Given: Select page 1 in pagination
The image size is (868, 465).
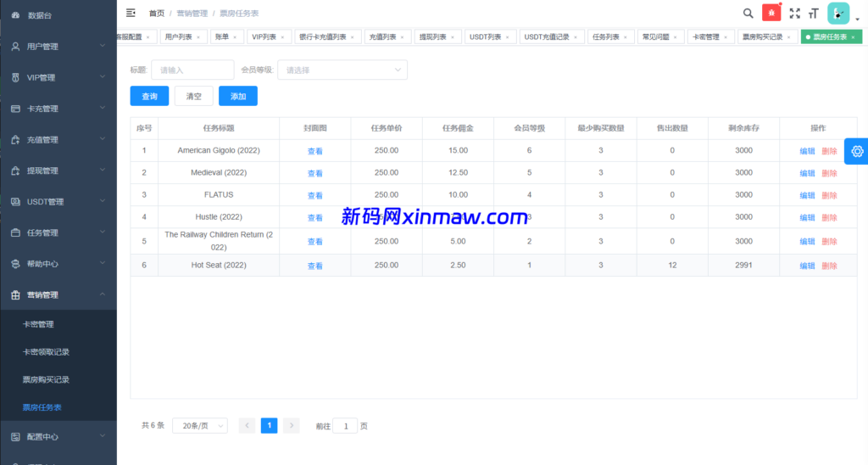Looking at the screenshot, I should [269, 425].
